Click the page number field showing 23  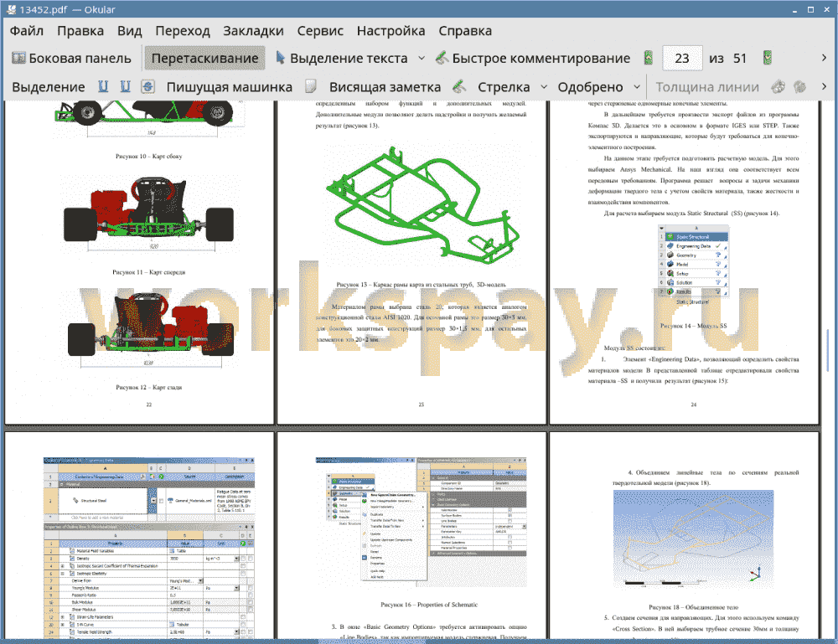pos(682,59)
